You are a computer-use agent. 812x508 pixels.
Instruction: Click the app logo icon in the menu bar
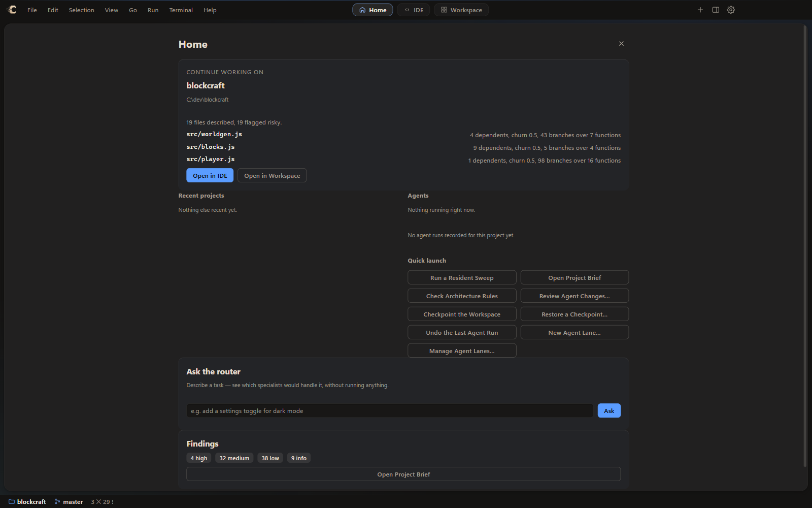(x=12, y=10)
